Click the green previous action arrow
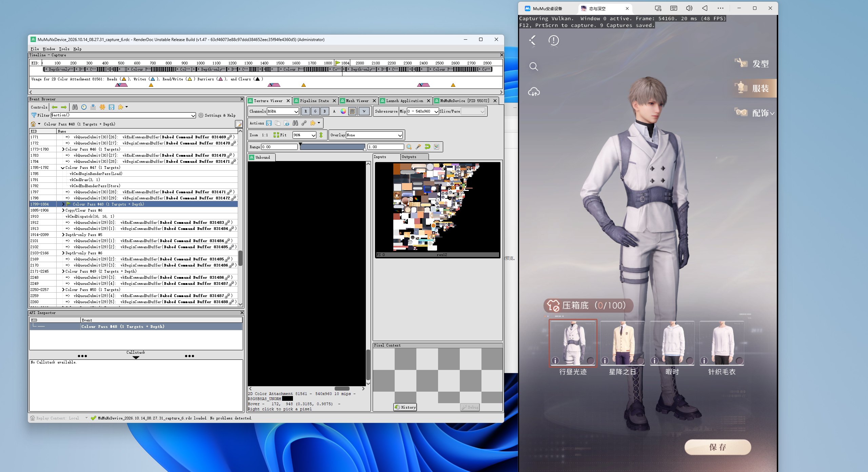The image size is (868, 472). pyautogui.click(x=55, y=107)
